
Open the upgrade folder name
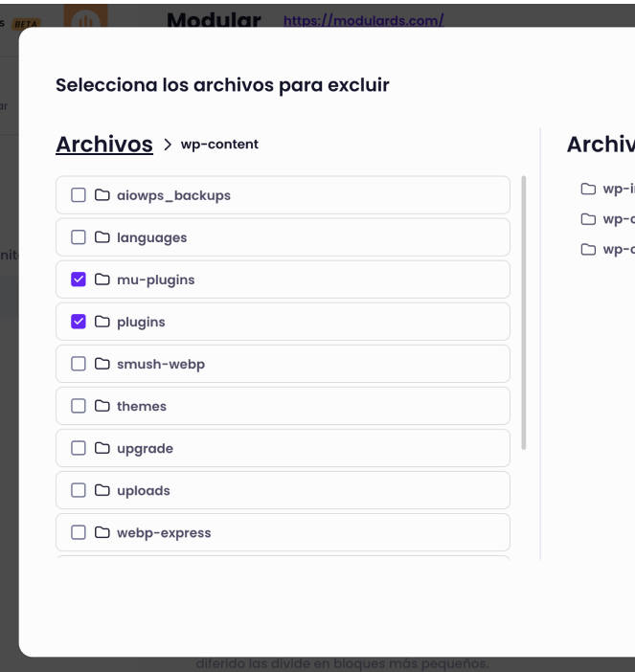pyautogui.click(x=145, y=449)
